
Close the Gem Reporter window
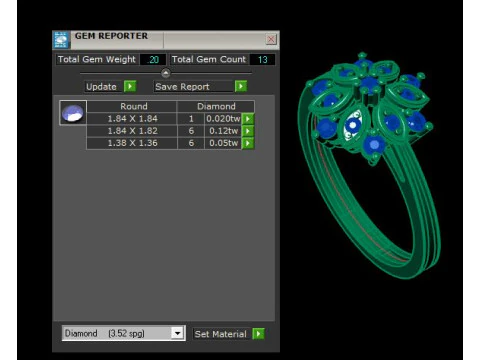271,39
